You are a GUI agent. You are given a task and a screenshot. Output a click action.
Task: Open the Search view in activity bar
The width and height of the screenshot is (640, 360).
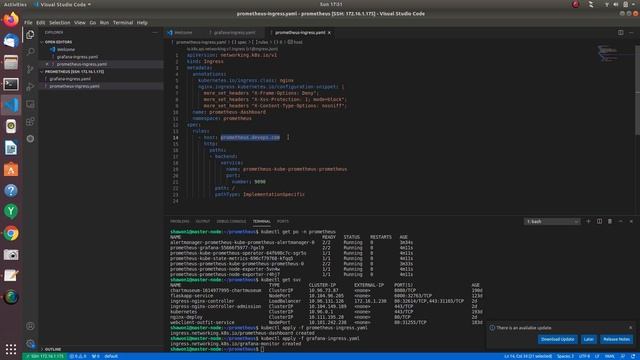[30, 52]
